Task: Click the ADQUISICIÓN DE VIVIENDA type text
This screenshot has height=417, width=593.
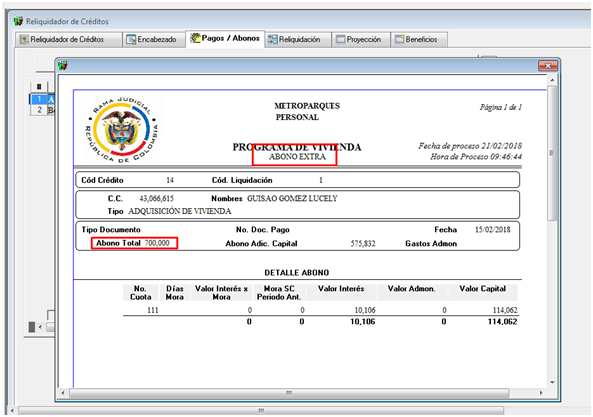Action: (180, 211)
